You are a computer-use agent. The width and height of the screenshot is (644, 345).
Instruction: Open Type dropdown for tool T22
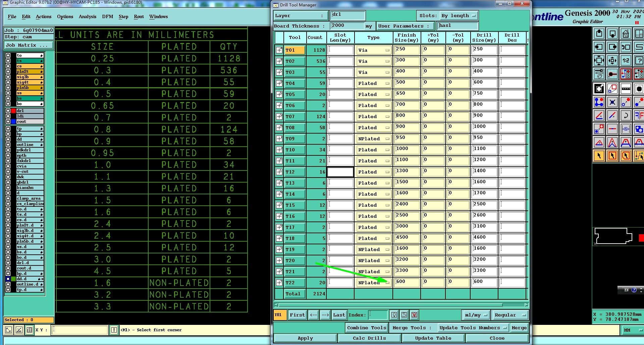click(x=374, y=283)
